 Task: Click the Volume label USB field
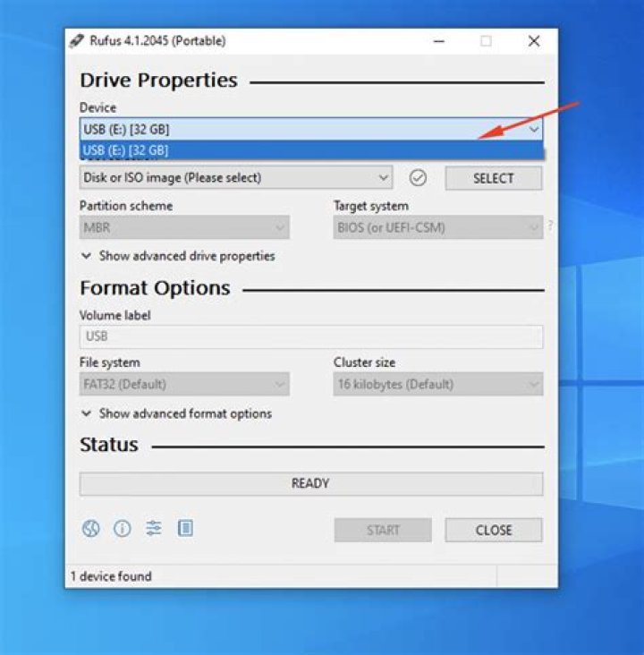pyautogui.click(x=311, y=336)
